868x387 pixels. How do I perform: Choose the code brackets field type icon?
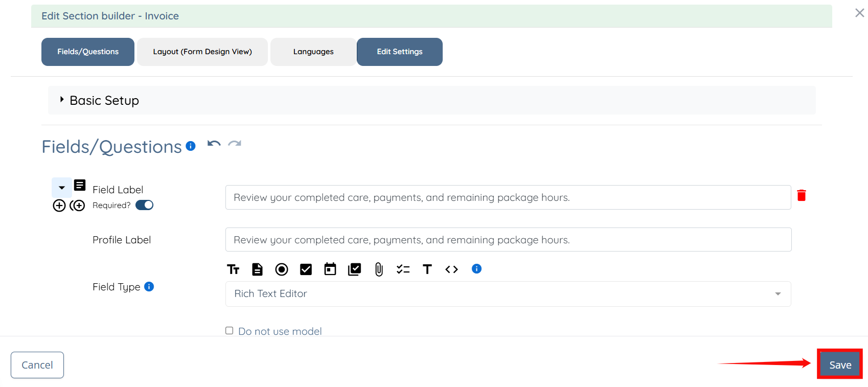click(451, 269)
